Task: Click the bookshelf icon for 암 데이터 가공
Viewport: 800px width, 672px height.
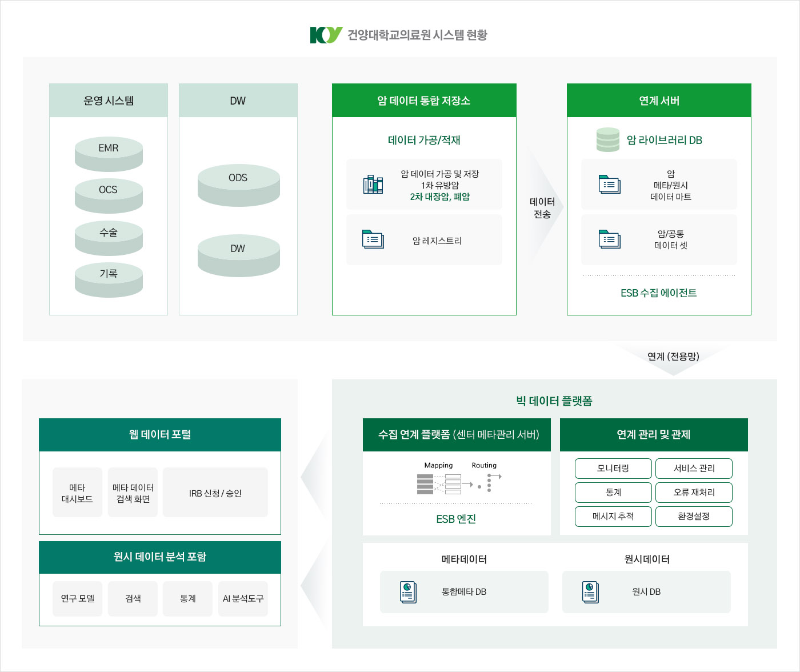Action: pos(373,185)
